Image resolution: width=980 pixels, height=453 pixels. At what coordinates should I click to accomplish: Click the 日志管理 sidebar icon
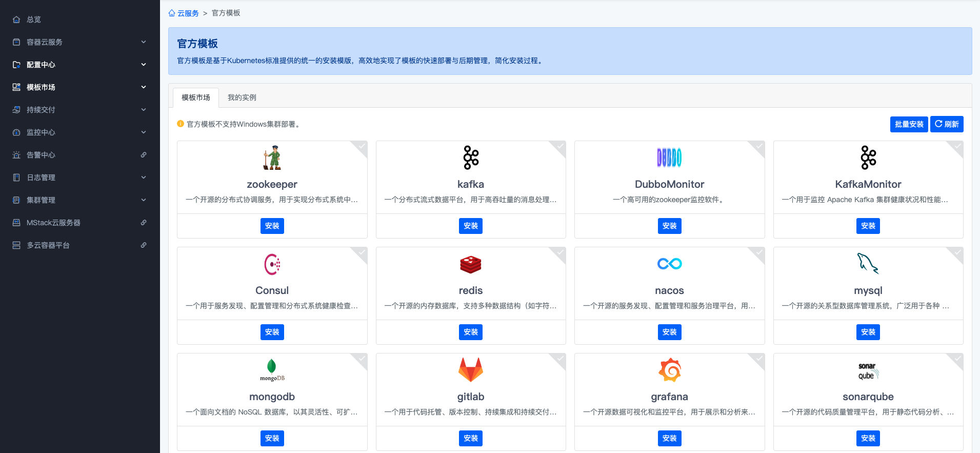tap(16, 178)
